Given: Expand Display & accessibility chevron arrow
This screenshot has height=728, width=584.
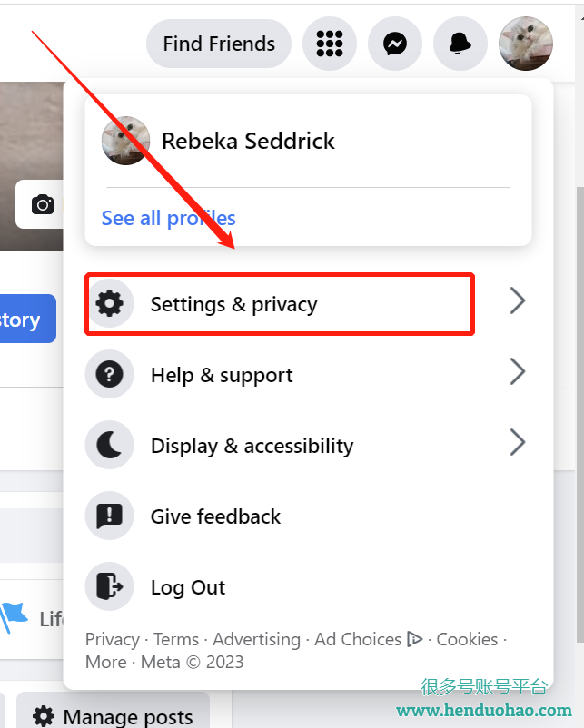Looking at the screenshot, I should (x=517, y=443).
